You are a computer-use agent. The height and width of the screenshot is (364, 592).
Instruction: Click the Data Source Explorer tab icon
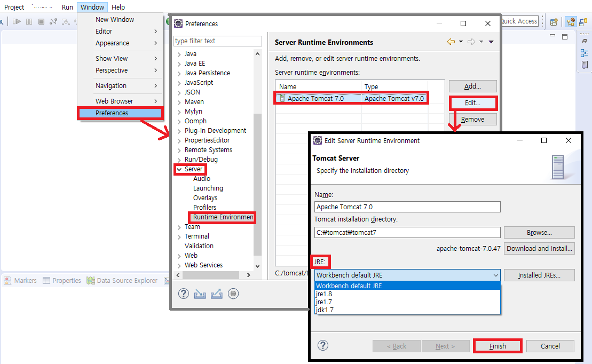click(x=91, y=281)
